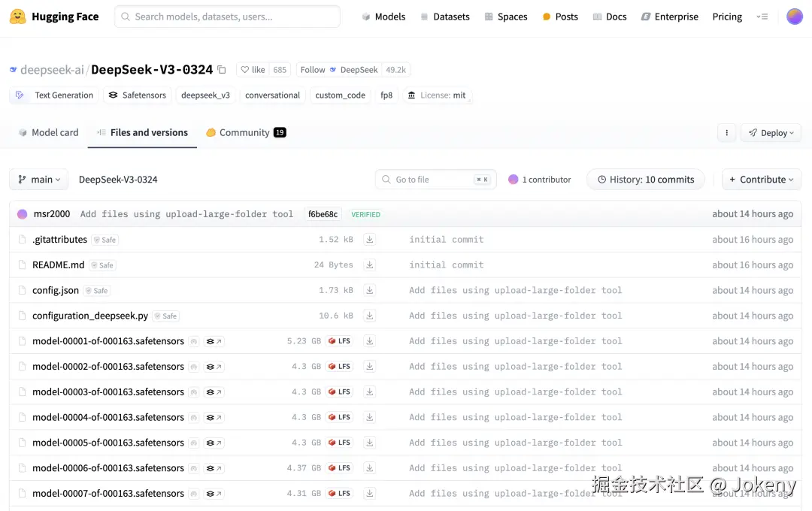Open the README.md file

58,265
